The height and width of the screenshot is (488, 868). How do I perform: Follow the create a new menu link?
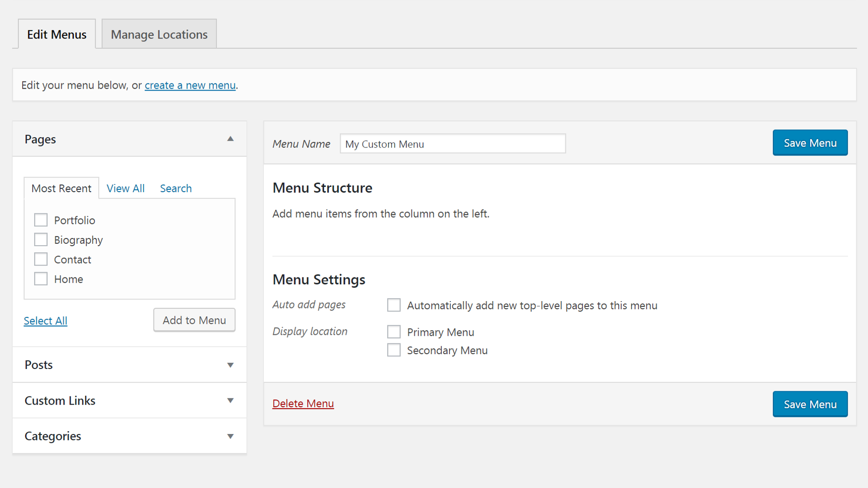pyautogui.click(x=190, y=85)
